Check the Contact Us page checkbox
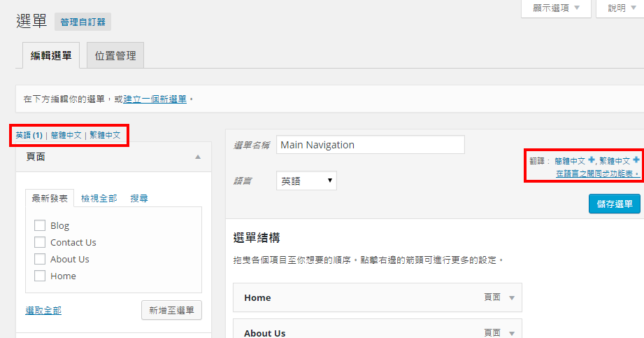Screen dimensions: 644x338 pos(40,242)
